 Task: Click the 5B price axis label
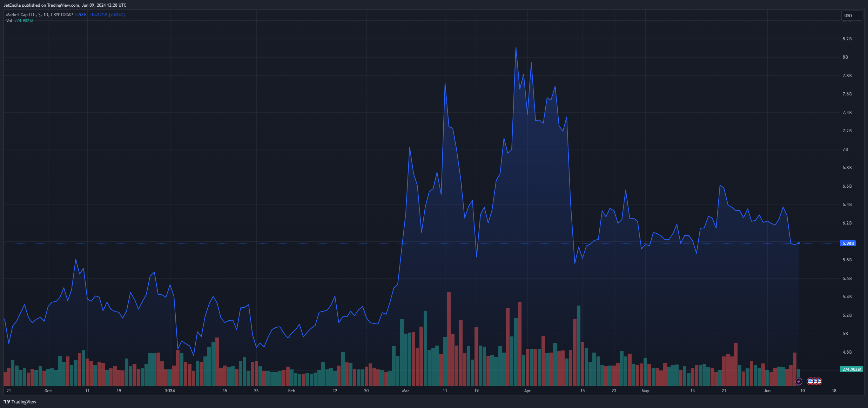[x=845, y=334]
